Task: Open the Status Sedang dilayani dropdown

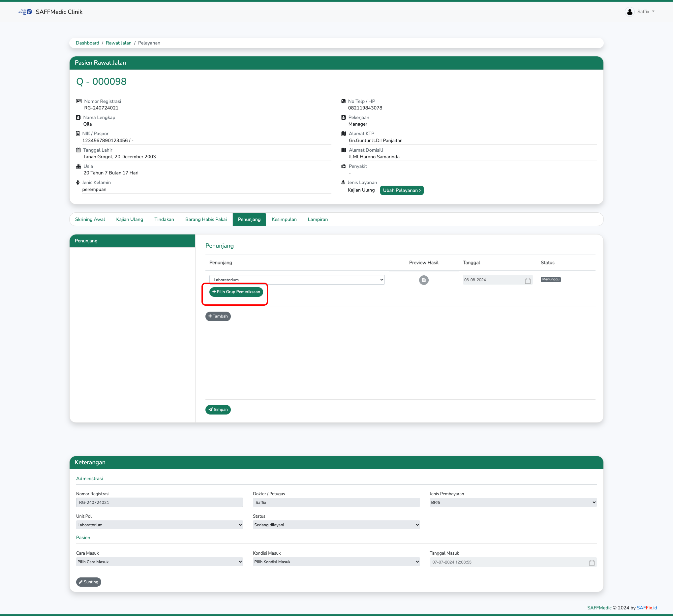Action: point(336,525)
